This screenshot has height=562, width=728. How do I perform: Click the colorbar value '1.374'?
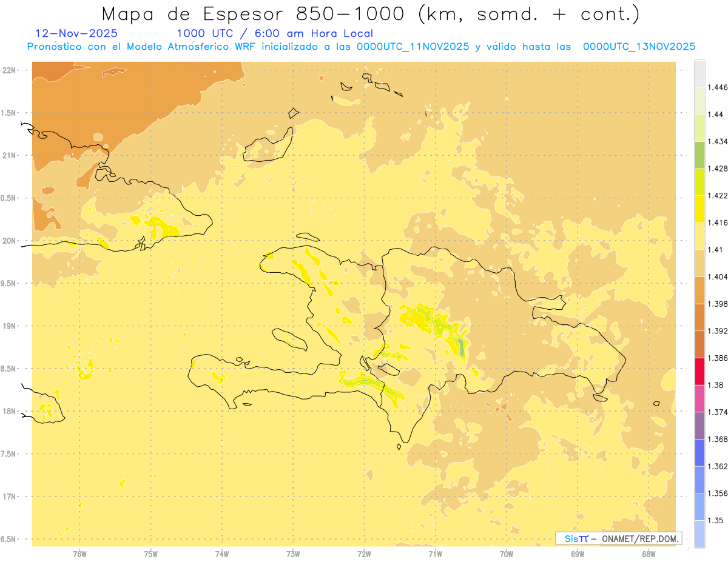click(x=719, y=412)
